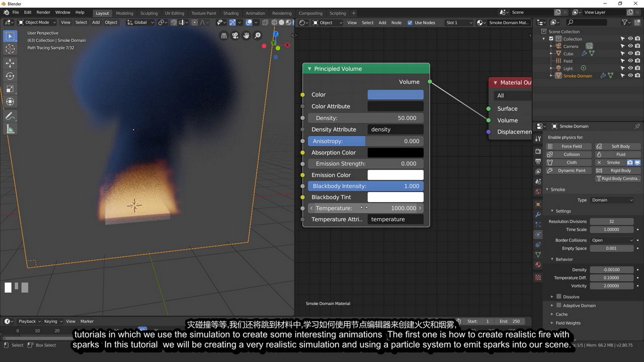Select the Measure tool
644x362 pixels.
tap(10, 129)
